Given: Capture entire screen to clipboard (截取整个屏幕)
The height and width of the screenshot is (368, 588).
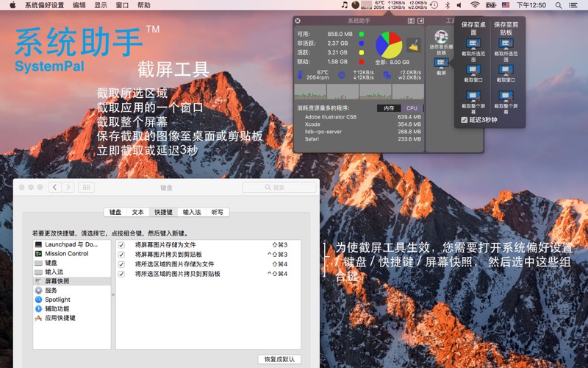Looking at the screenshot, I should tap(506, 96).
